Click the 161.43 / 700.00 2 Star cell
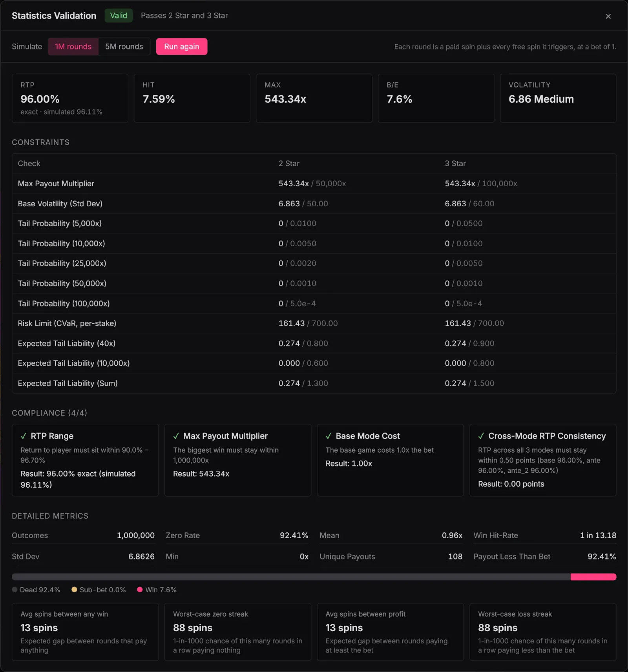 308,323
